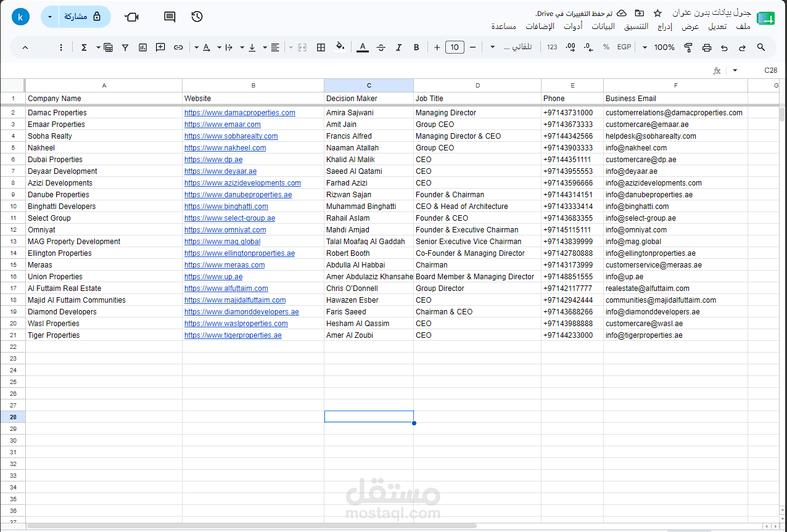Viewport: 787px width, 532px height.
Task: Open the Format menu (التنسيق)
Action: (636, 27)
